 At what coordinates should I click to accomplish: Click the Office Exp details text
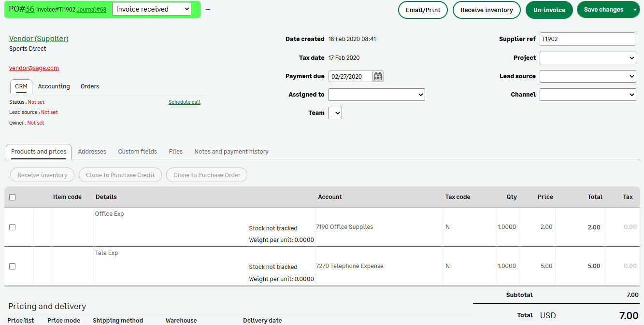[x=109, y=214]
